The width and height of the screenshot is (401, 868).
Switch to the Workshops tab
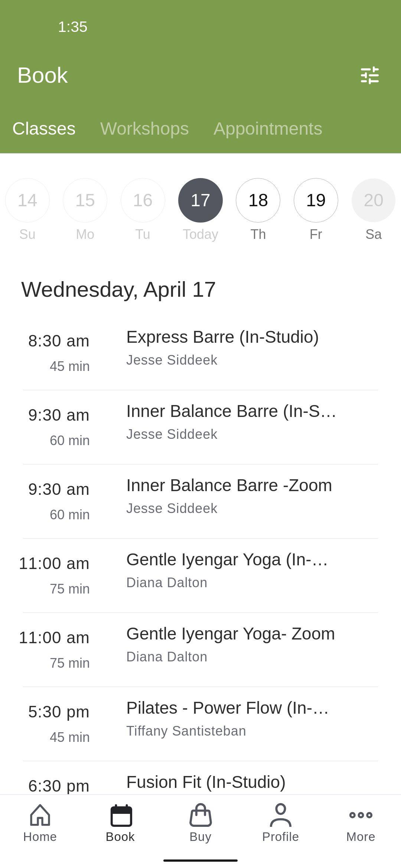(145, 129)
